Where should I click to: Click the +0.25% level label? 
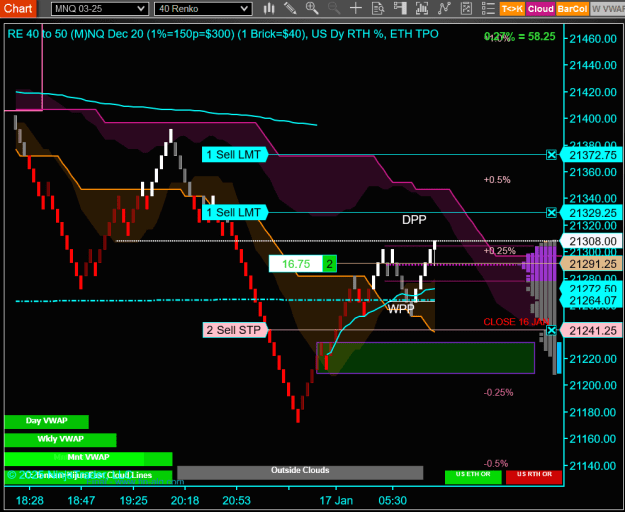[499, 251]
